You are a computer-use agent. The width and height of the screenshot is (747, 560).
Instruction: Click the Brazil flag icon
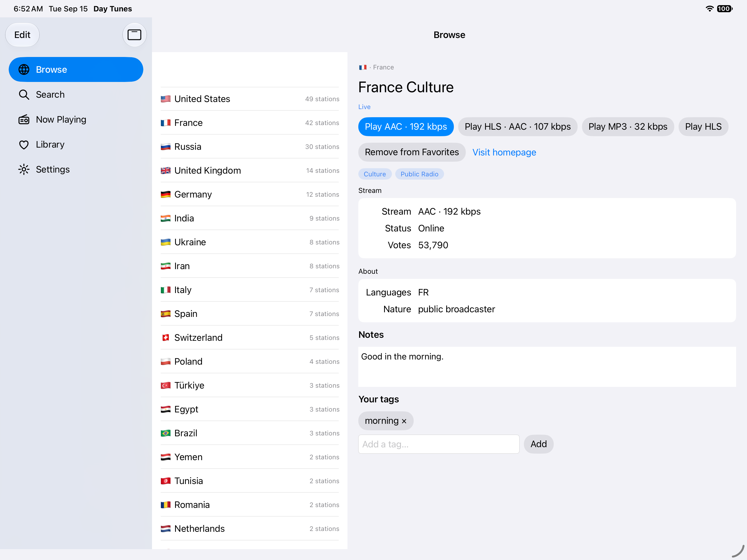click(166, 433)
